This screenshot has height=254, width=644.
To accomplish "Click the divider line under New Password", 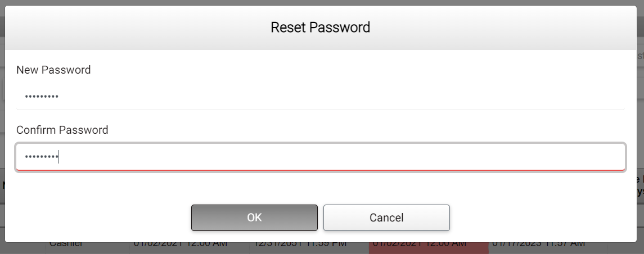I will pos(320,110).
